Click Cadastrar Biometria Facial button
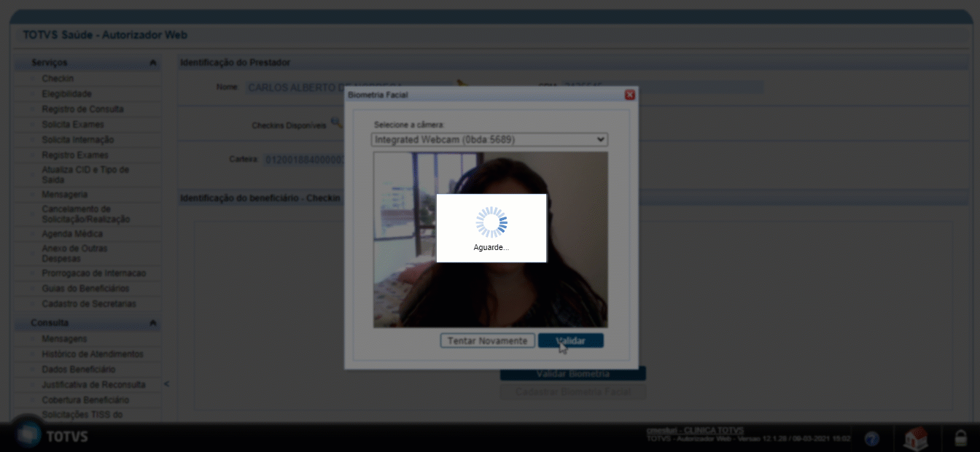Screen dimensions: 980x452 point(572,392)
